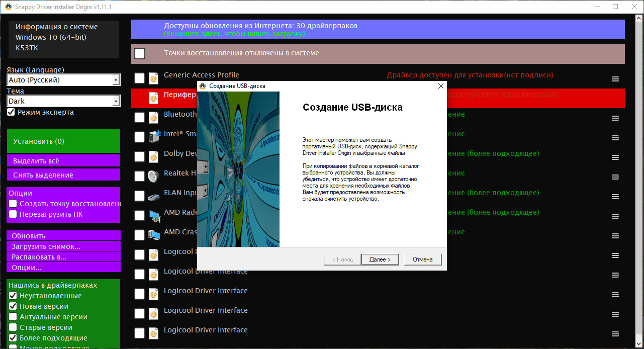Disable the expert mode checkbox
The image size is (644, 349).
tap(11, 112)
